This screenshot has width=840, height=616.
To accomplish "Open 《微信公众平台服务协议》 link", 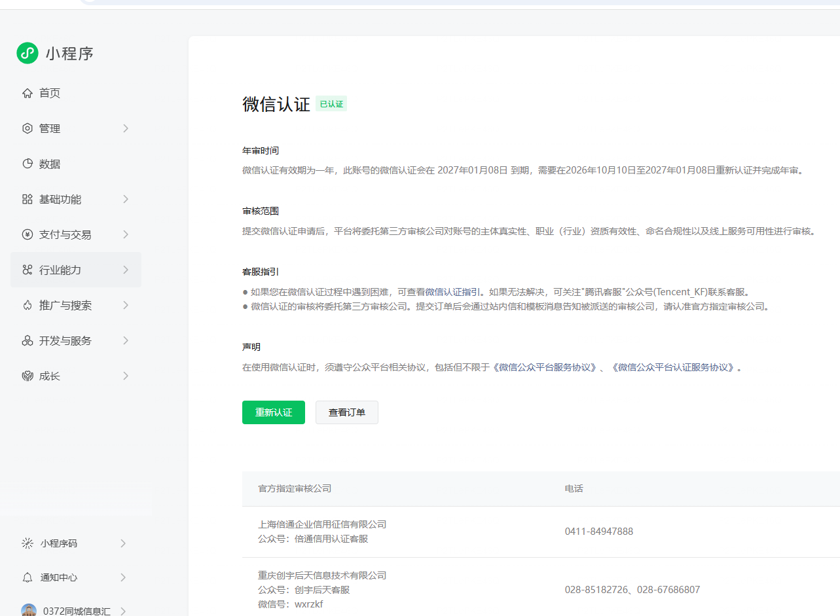I will tap(545, 367).
